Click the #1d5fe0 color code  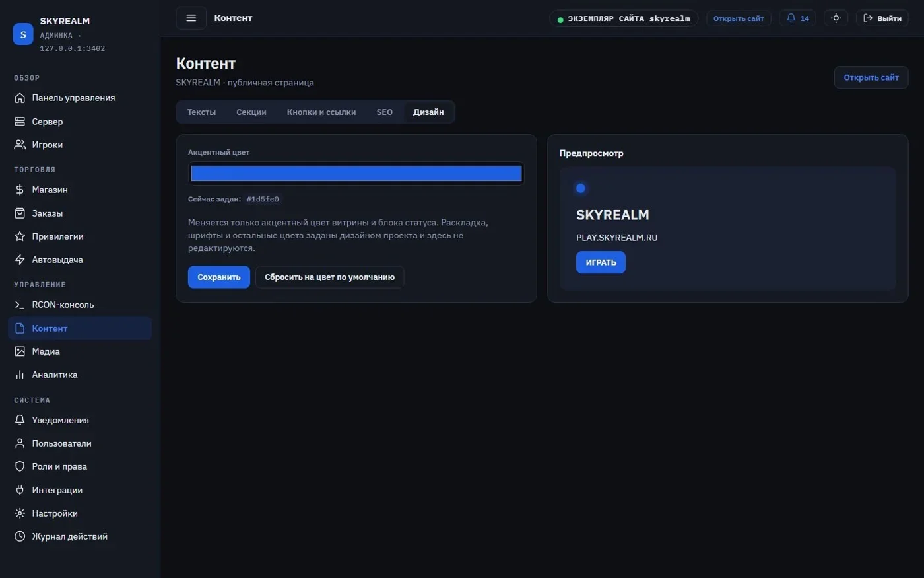pyautogui.click(x=263, y=199)
